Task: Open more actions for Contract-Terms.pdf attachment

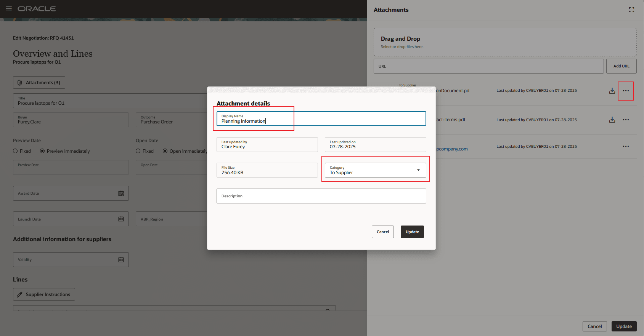Action: tap(626, 120)
